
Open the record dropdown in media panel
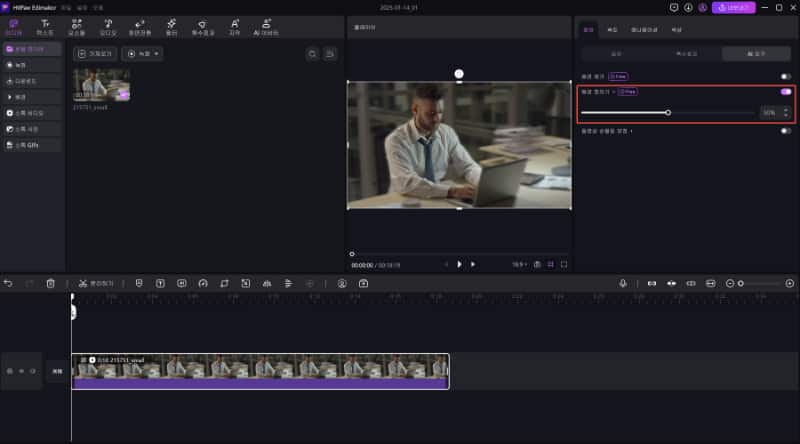(x=142, y=53)
